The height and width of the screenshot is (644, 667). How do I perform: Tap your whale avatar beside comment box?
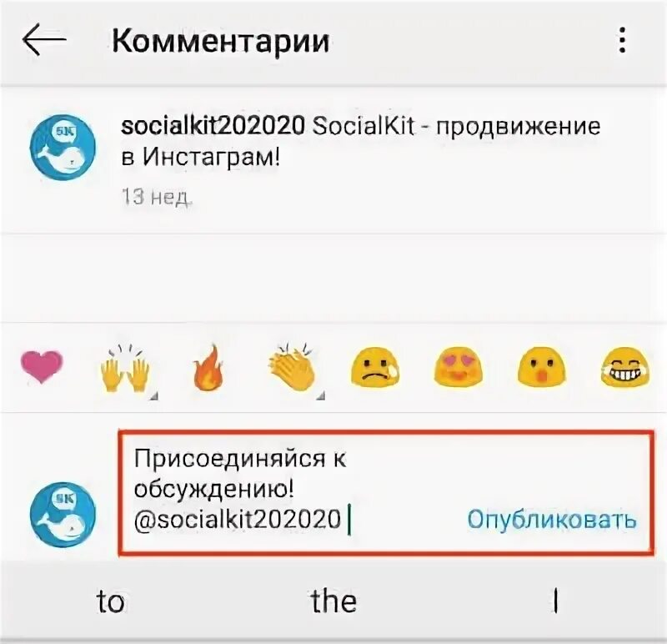click(x=63, y=514)
